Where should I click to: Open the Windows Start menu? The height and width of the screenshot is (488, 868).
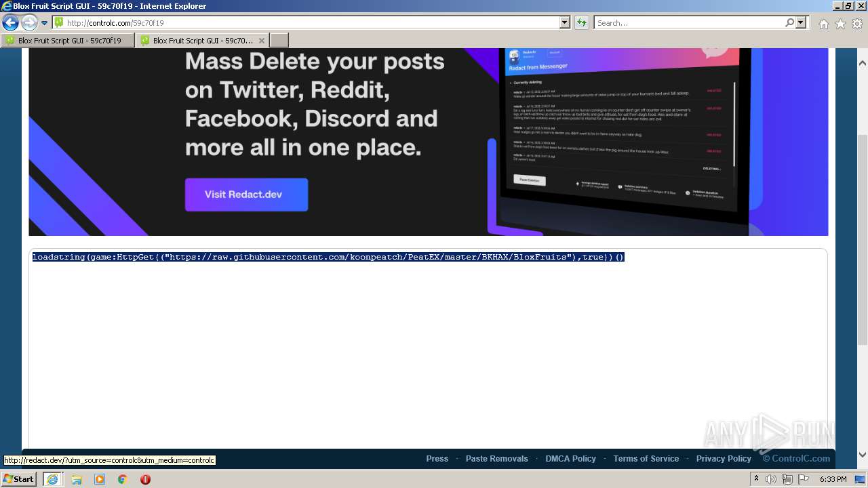coord(19,479)
